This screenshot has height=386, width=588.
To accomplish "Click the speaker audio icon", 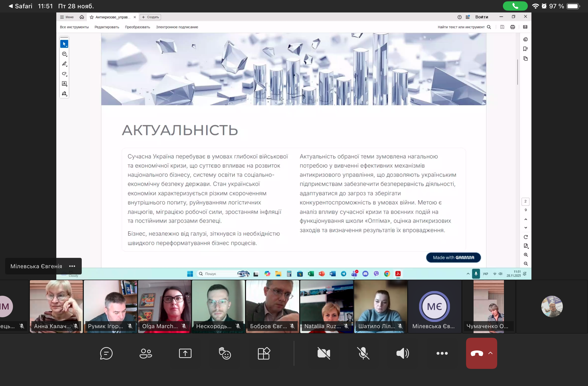I will (x=402, y=353).
